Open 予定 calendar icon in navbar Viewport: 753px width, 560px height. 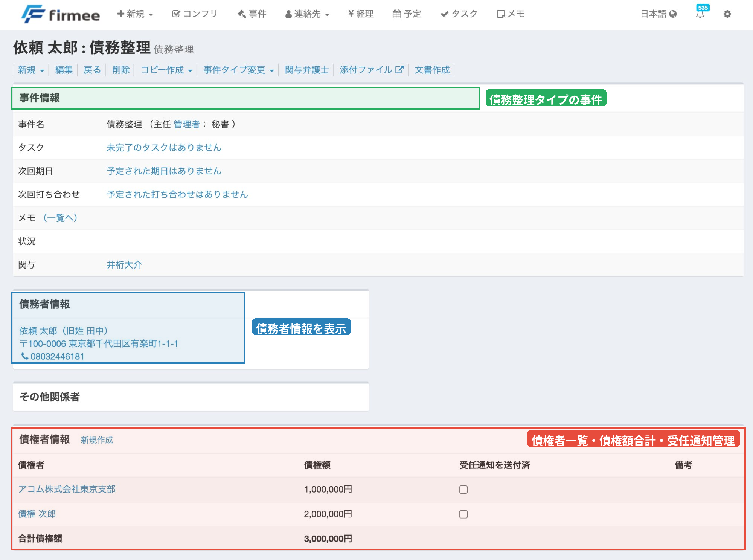(x=397, y=14)
